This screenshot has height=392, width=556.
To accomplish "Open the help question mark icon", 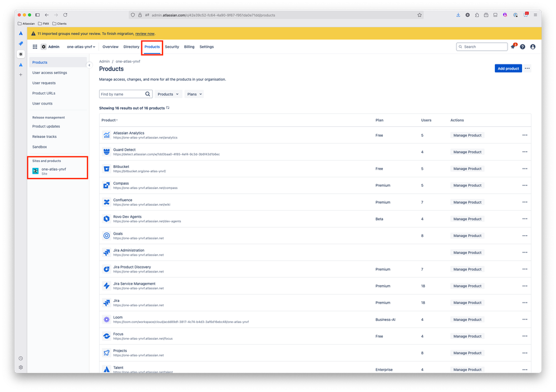I will 523,47.
